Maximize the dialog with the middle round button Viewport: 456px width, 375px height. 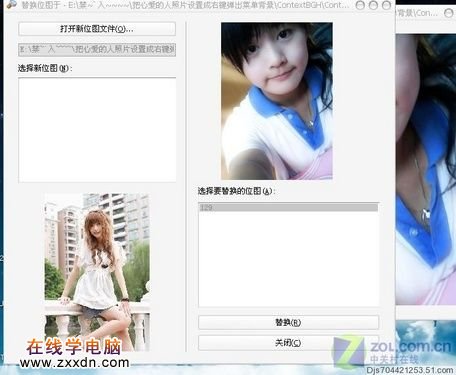[x=373, y=5]
